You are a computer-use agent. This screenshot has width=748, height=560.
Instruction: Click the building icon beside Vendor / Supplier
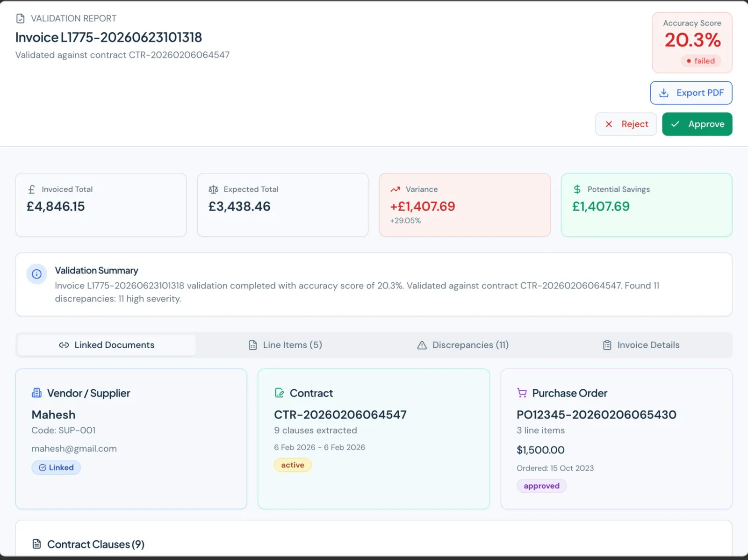(x=36, y=393)
